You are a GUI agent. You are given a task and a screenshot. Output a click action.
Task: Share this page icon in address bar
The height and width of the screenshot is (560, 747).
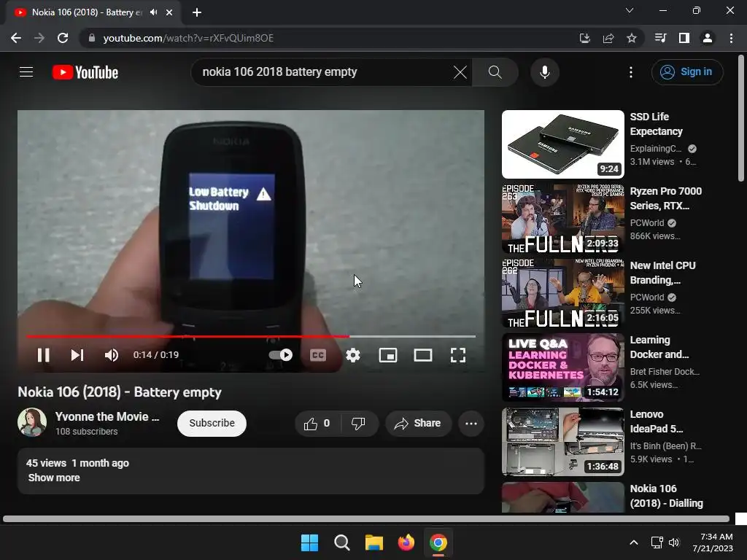(608, 38)
